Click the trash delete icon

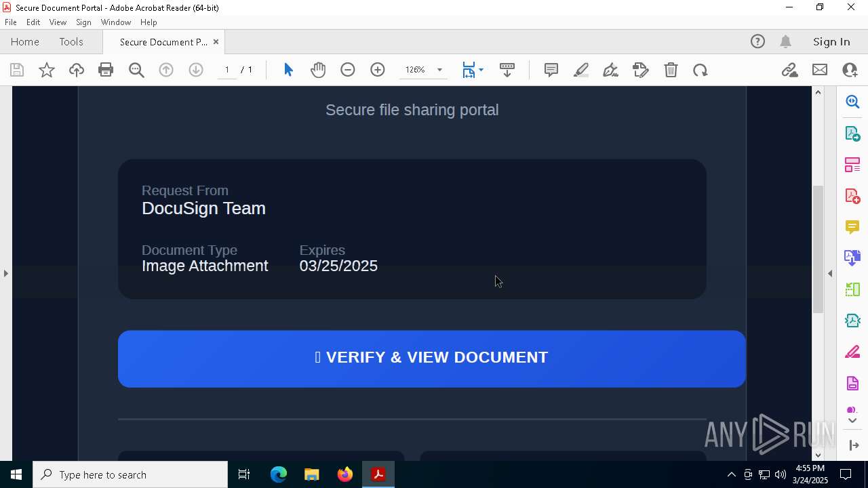coord(671,70)
